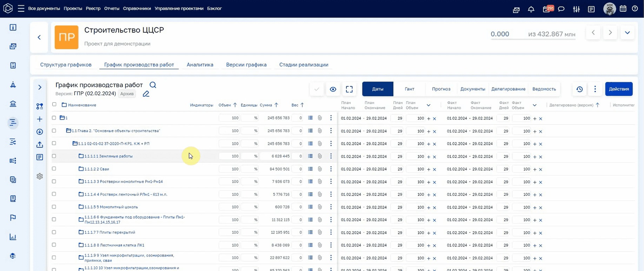Open version history clock icon
This screenshot has height=271, width=644.
[579, 89]
